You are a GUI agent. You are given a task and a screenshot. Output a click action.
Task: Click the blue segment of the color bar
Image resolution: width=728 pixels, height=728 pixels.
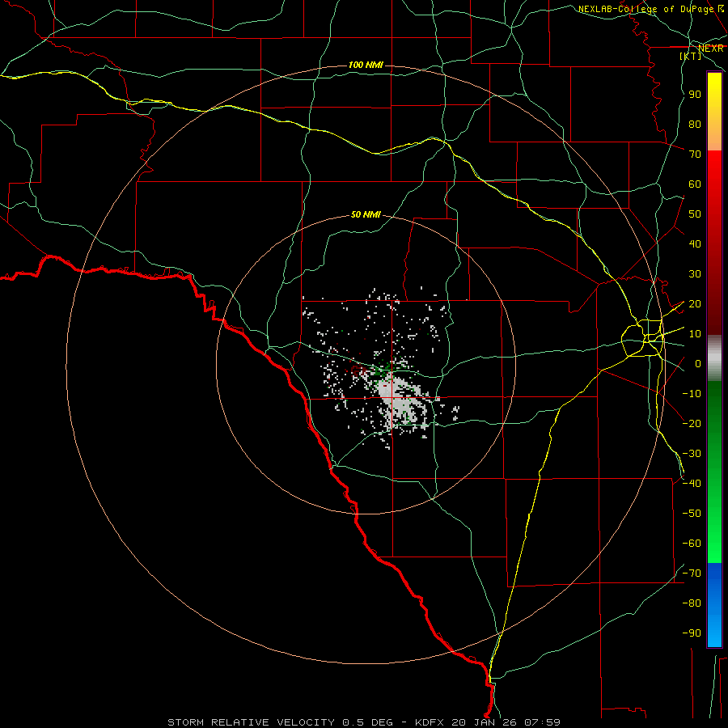pos(714,605)
